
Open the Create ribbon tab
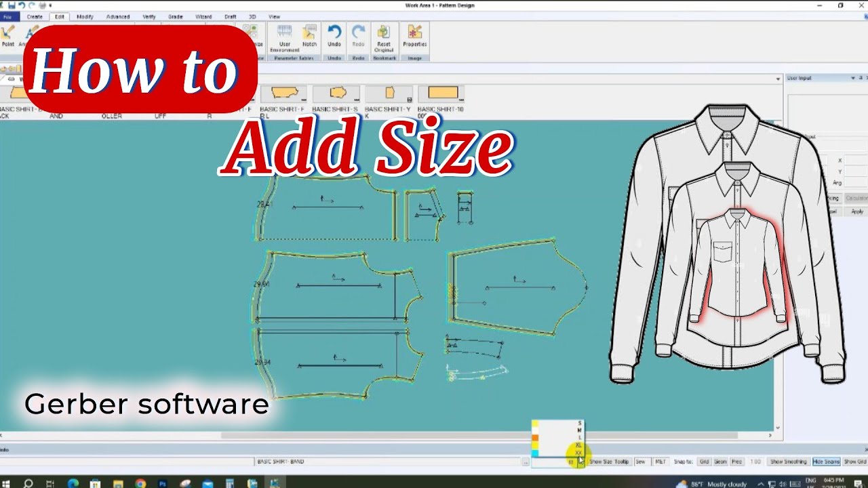coord(35,16)
